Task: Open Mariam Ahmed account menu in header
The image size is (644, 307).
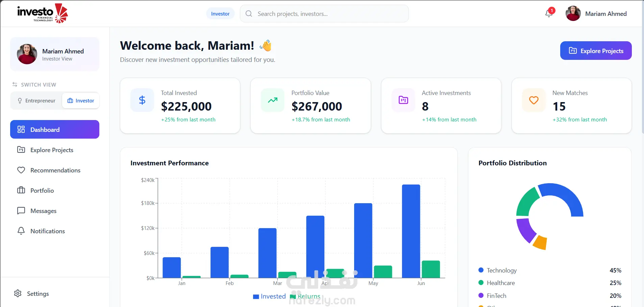Action: tap(596, 14)
